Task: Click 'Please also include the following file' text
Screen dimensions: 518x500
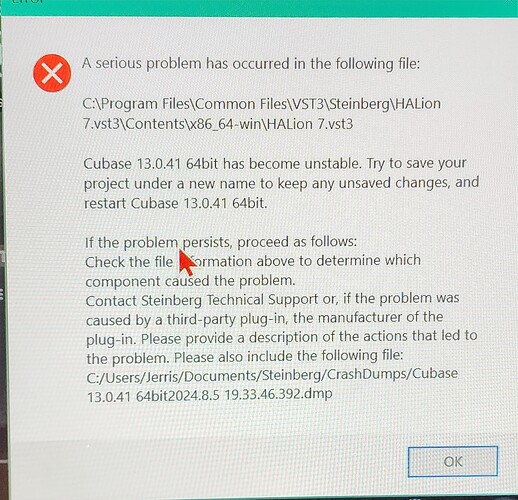Action: tap(289, 357)
